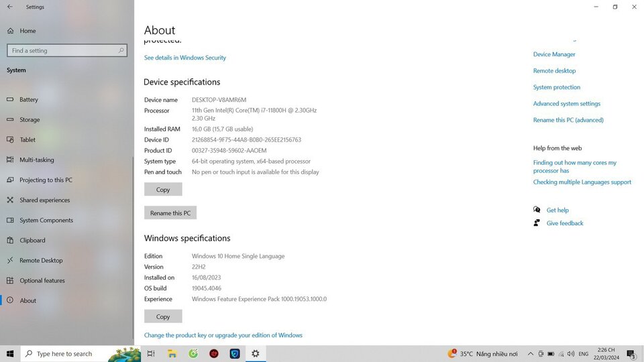
Task: Open the volume speaker tray icon
Action: pyautogui.click(x=571, y=354)
